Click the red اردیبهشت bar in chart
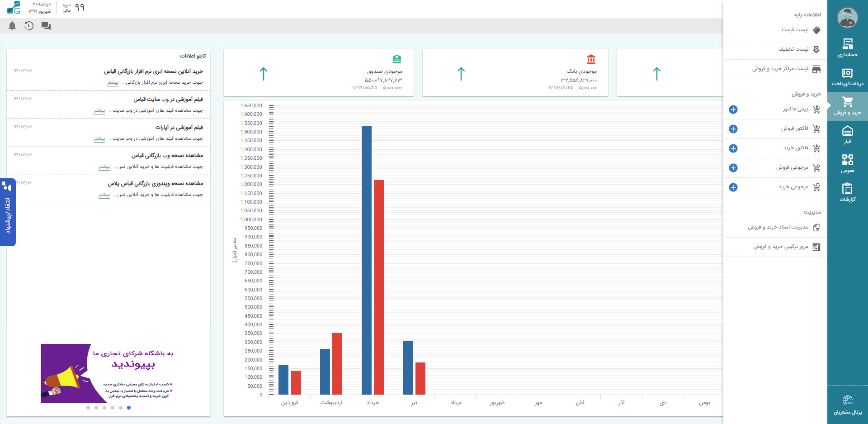The image size is (868, 424). pos(337,364)
